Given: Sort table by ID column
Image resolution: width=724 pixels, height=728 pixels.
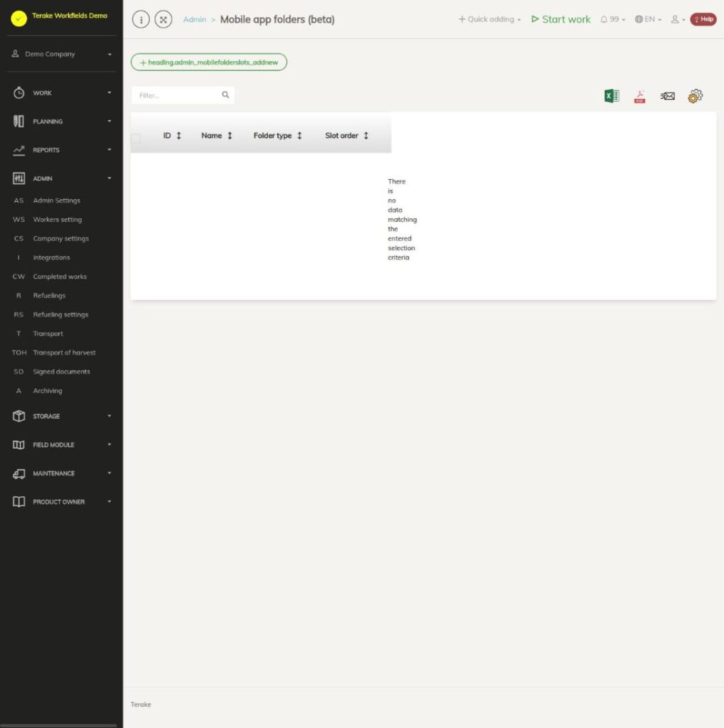Looking at the screenshot, I should [x=172, y=136].
